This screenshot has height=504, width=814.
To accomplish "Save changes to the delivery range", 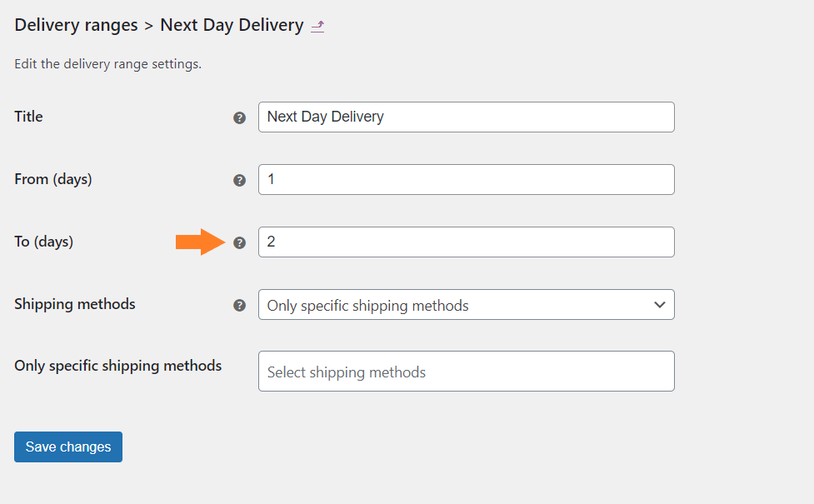I will 68,447.
